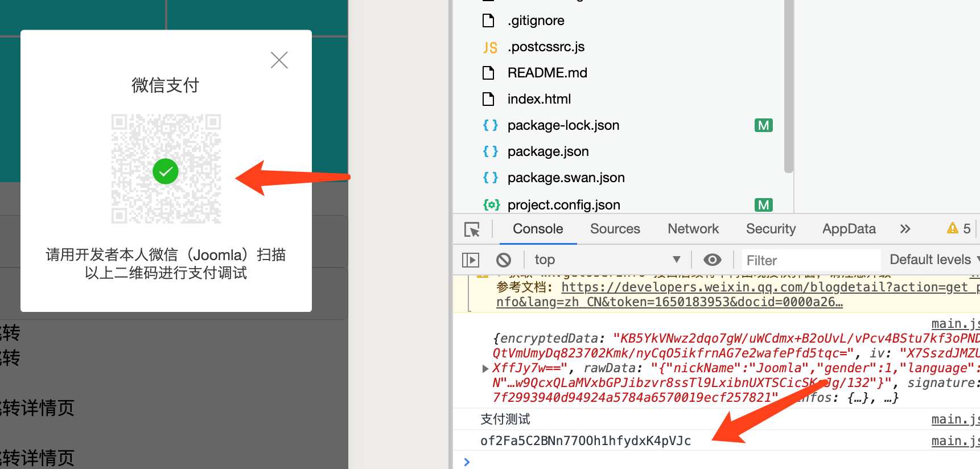Click the file icon next to README.md
This screenshot has width=980, height=469.
(488, 73)
